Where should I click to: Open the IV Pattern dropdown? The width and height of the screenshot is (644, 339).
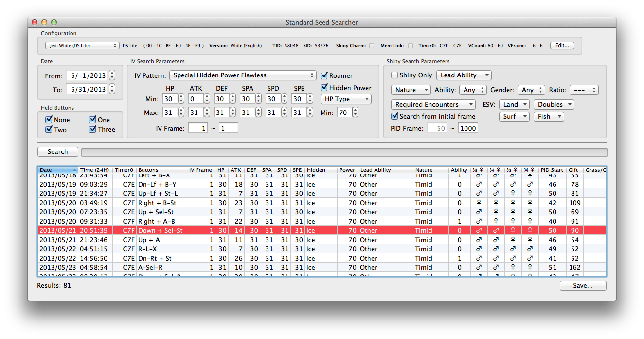(243, 75)
